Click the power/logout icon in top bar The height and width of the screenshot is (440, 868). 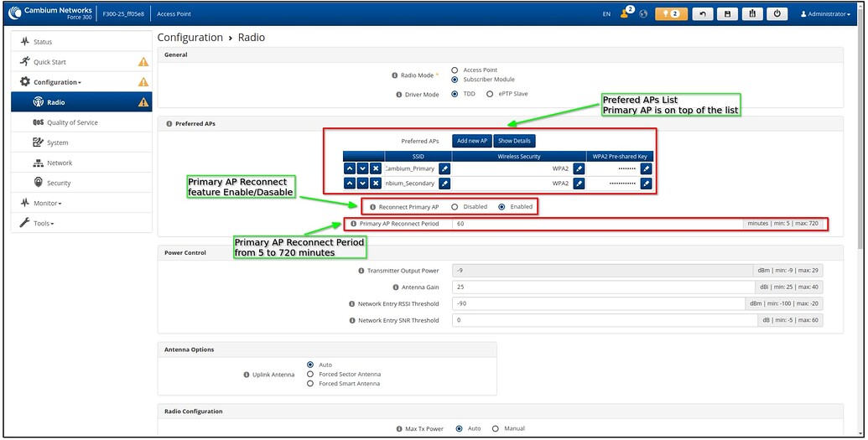pyautogui.click(x=777, y=14)
